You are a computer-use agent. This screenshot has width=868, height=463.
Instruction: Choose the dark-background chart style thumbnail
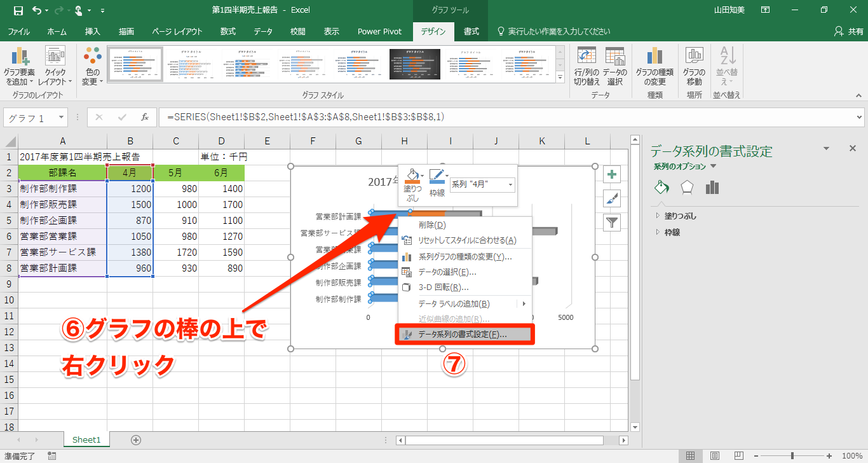click(x=416, y=64)
